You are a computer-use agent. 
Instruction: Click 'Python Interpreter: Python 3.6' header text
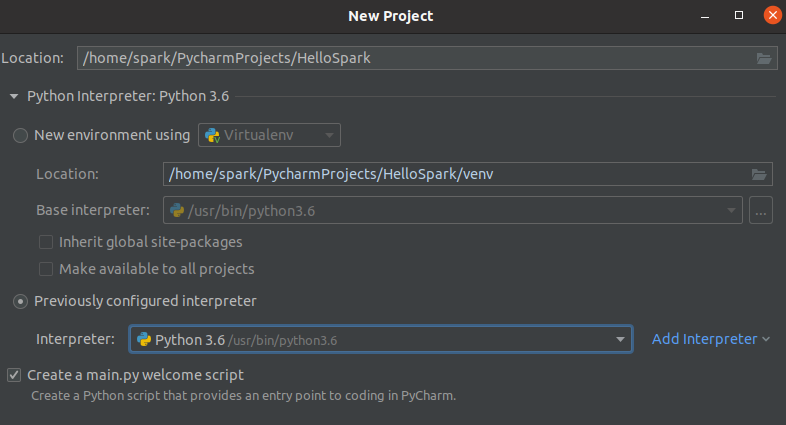(128, 96)
